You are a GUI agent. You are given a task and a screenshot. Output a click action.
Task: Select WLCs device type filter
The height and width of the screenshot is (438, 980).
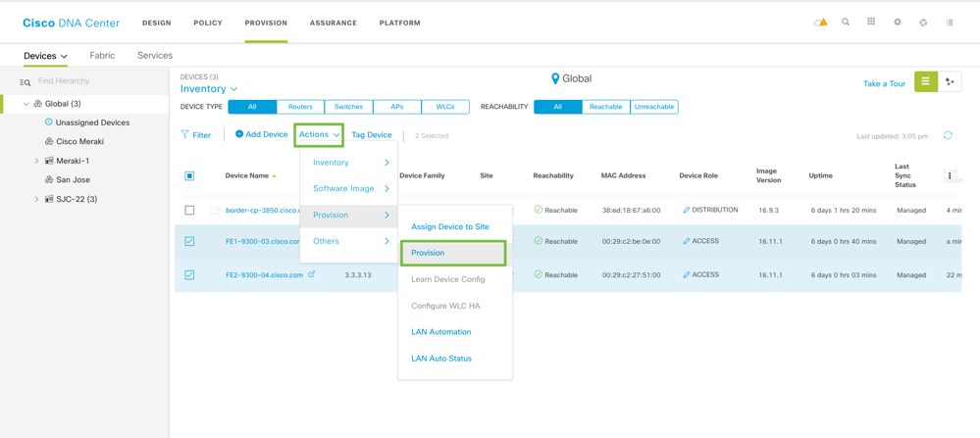pyautogui.click(x=445, y=107)
